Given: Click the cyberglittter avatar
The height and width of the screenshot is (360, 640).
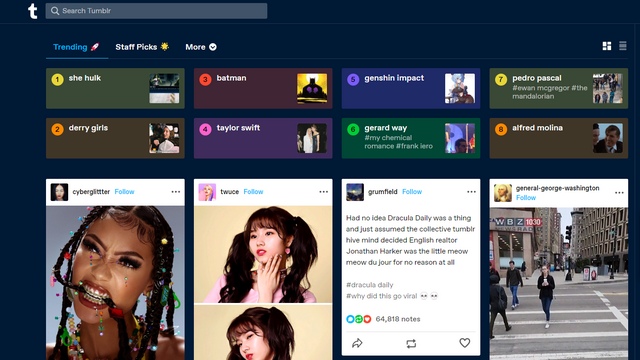Looking at the screenshot, I should (x=59, y=192).
